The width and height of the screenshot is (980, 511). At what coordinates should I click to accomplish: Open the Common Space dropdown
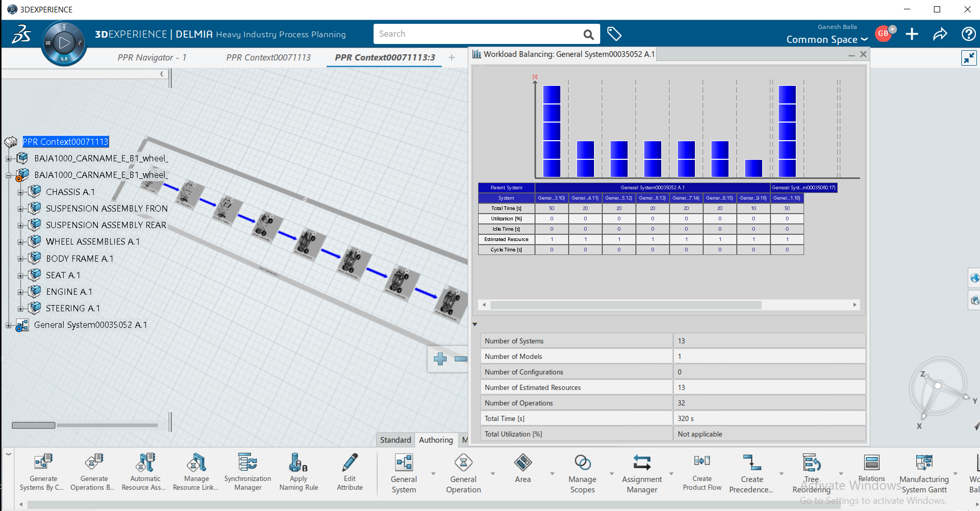pos(827,39)
